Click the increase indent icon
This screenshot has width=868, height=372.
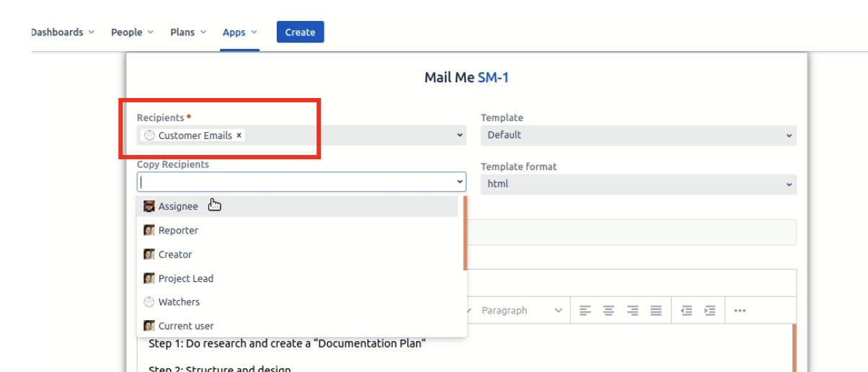pos(710,311)
